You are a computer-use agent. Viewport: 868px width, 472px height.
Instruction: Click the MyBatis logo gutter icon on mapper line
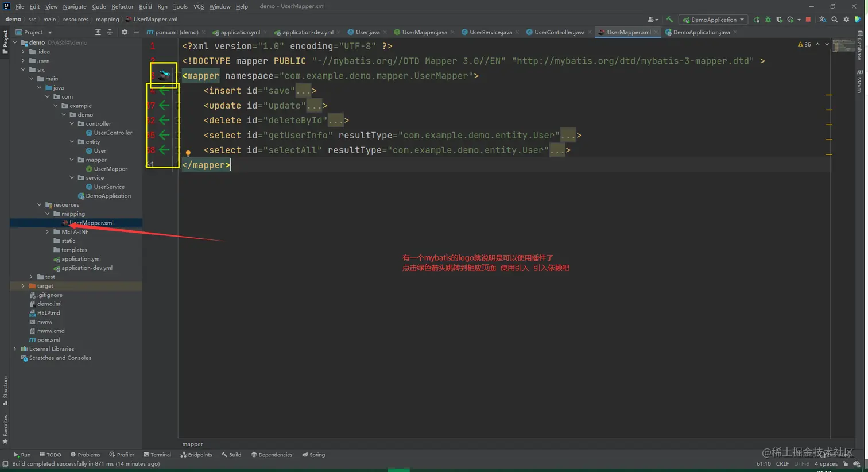(x=165, y=74)
